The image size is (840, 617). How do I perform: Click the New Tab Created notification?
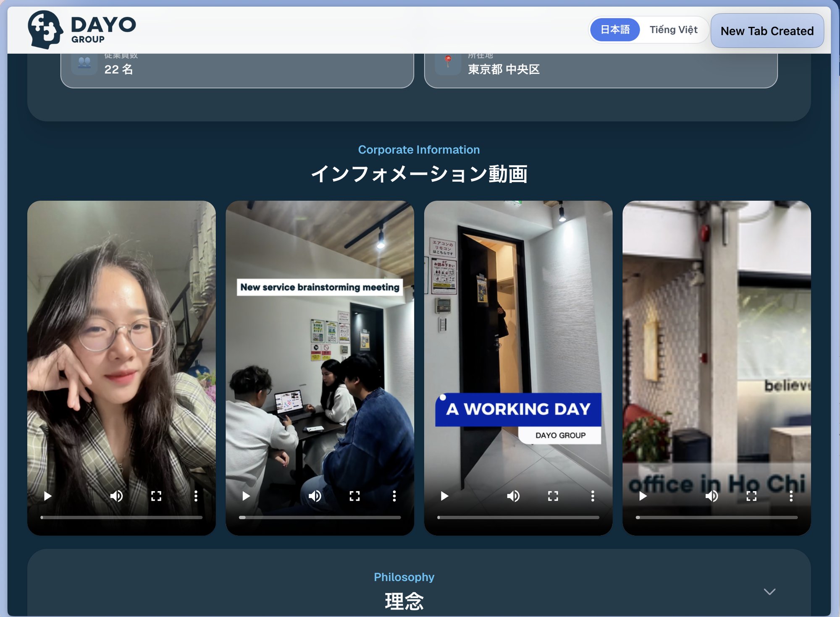(767, 31)
